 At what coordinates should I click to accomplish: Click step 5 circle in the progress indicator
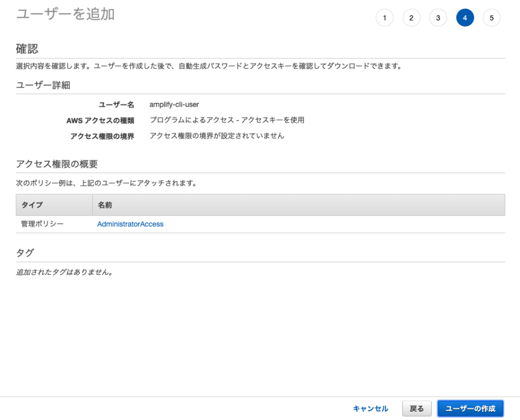coord(491,17)
